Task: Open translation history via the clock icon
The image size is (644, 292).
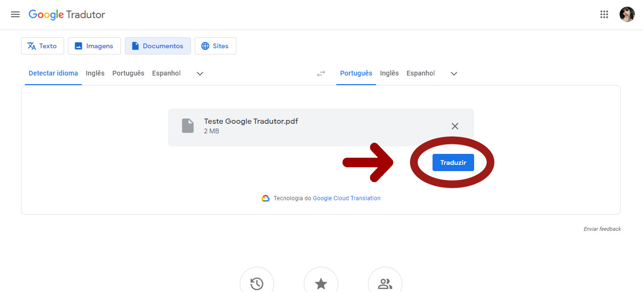Action: [x=257, y=283]
